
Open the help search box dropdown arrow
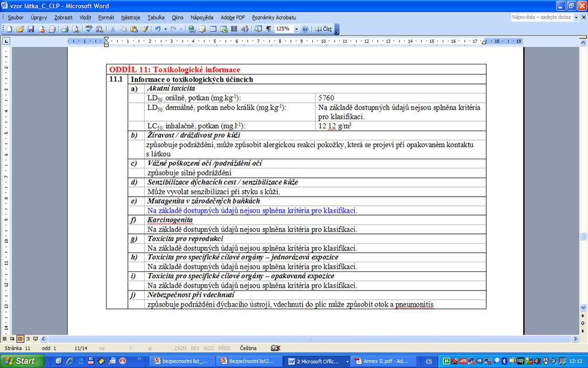[577, 17]
